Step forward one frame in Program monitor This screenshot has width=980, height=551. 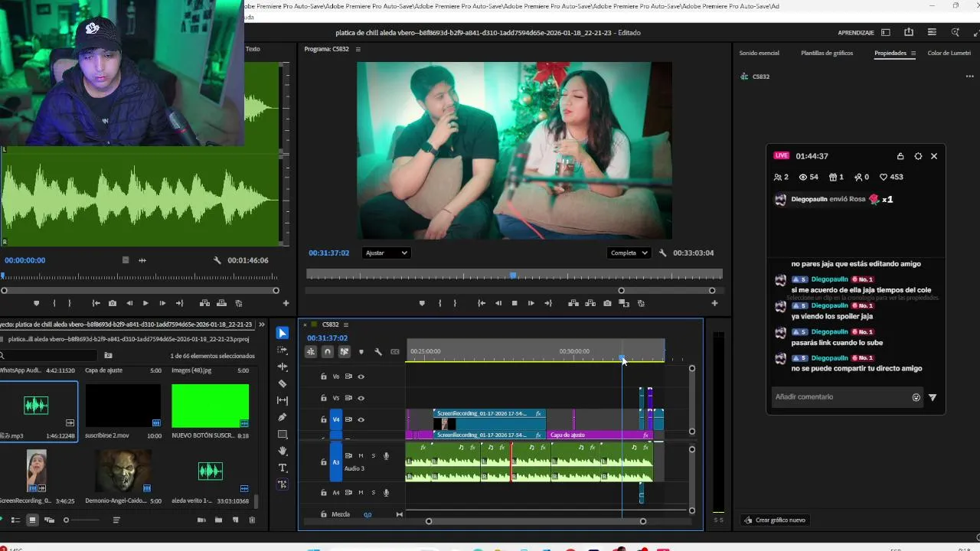531,303
